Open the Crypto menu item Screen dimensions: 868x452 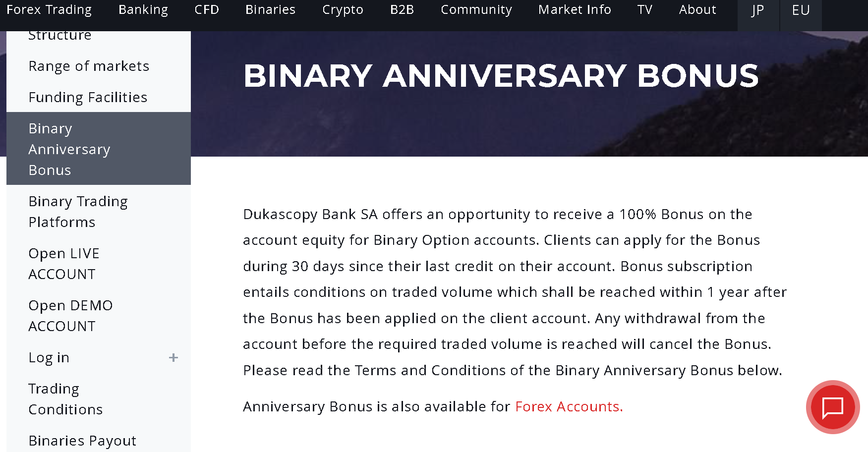(x=343, y=10)
